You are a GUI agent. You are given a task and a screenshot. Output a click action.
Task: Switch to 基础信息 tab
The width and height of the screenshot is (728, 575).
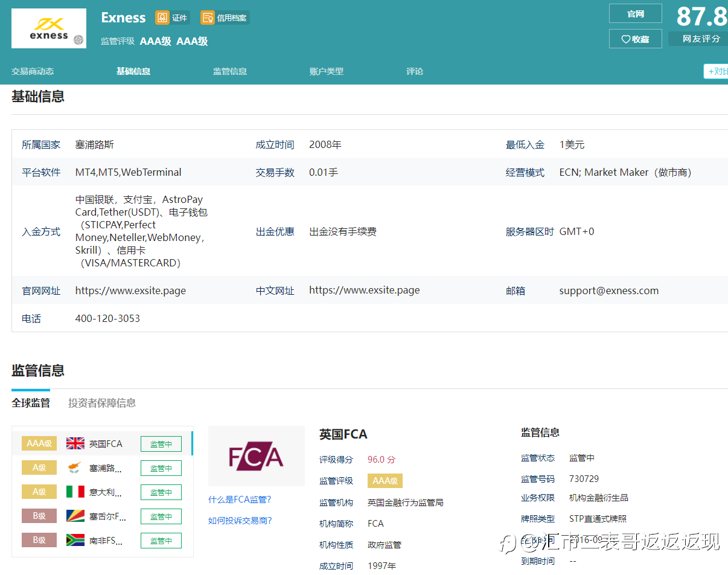(133, 71)
